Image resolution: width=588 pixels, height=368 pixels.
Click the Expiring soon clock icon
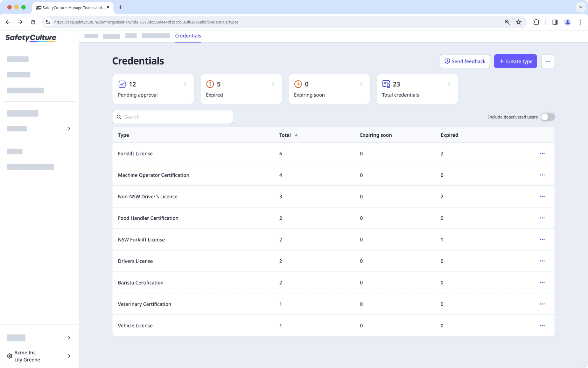[x=298, y=84]
